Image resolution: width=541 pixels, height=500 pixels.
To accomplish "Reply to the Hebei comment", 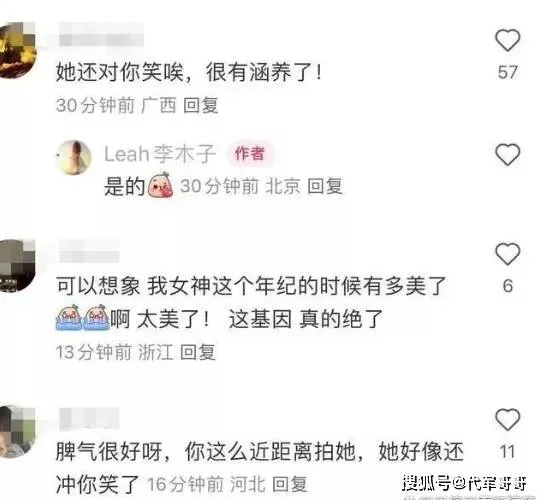I will click(x=289, y=484).
